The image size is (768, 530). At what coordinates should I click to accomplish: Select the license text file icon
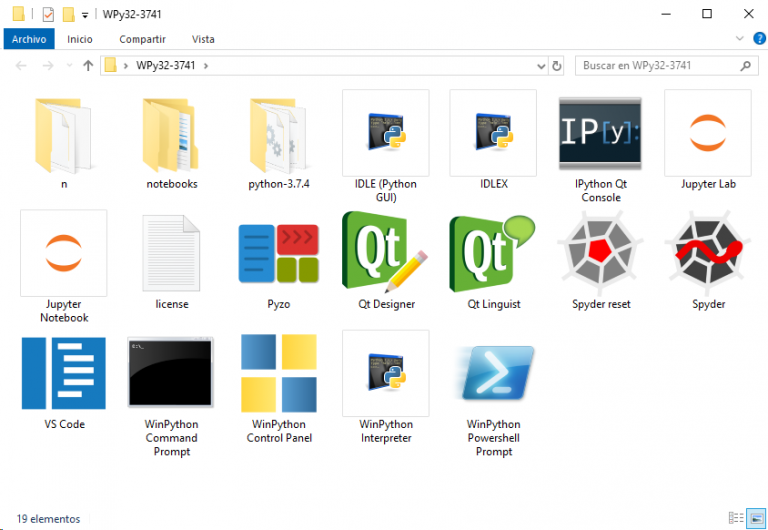171,253
